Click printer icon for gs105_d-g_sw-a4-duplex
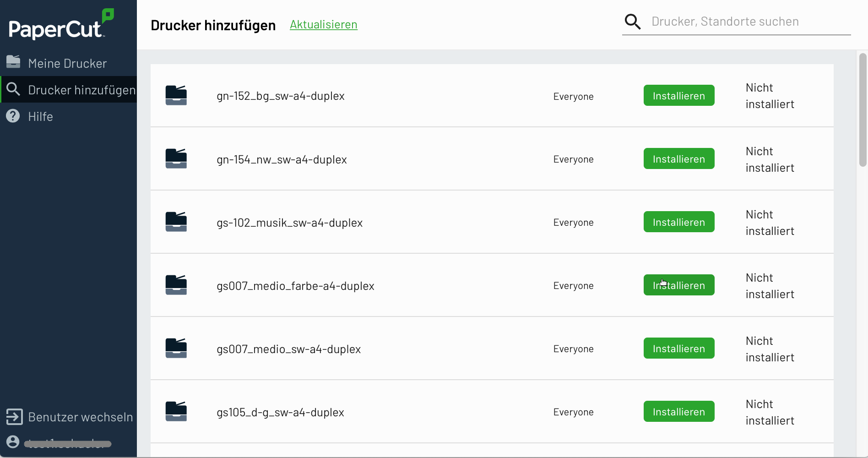868x458 pixels. [176, 411]
